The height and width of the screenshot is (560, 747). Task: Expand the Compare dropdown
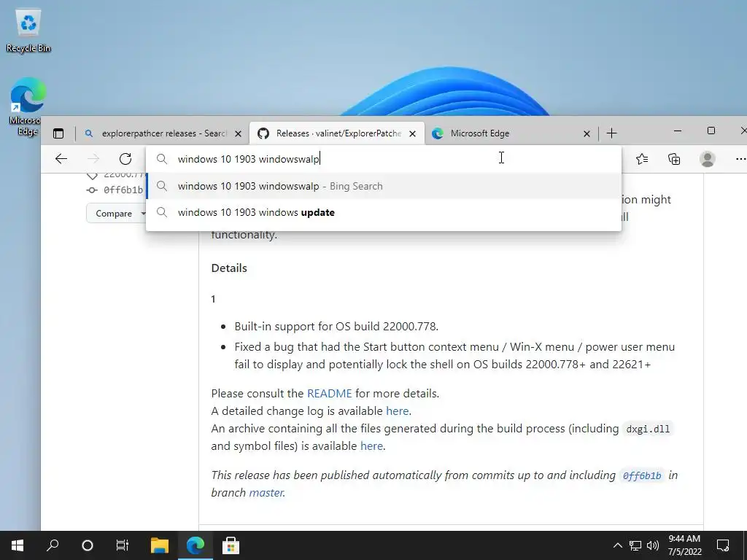[x=117, y=214]
